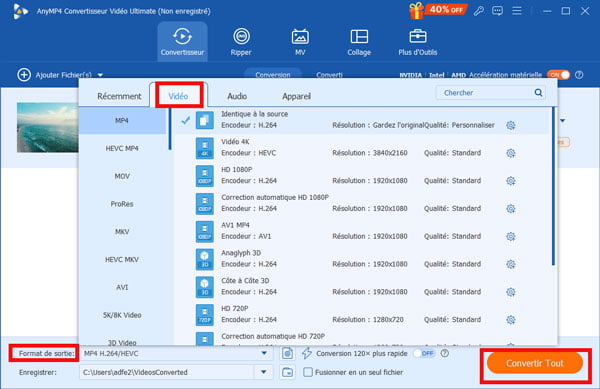Switch to the Converti tab

click(x=329, y=75)
